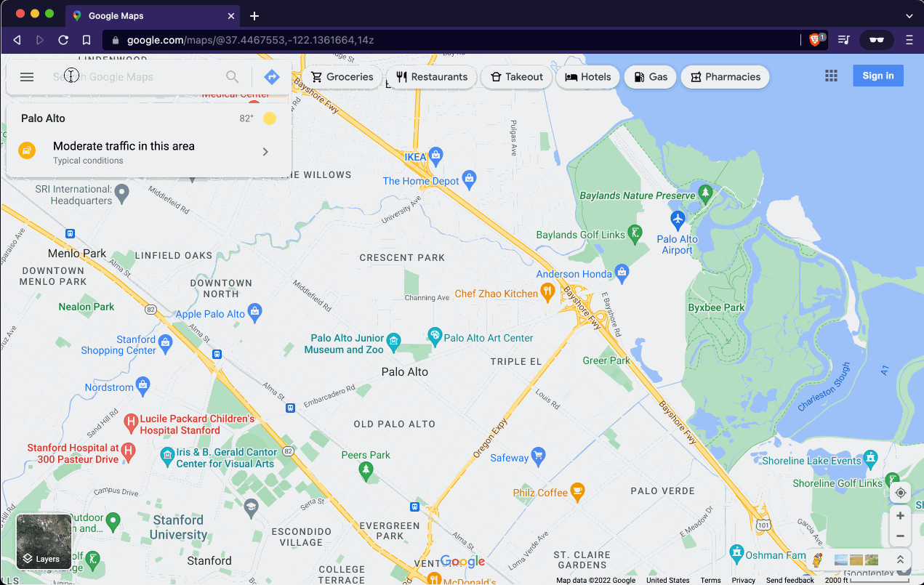Open the Google Maps hamburger menu
Image resolution: width=924 pixels, height=585 pixels.
tap(27, 77)
